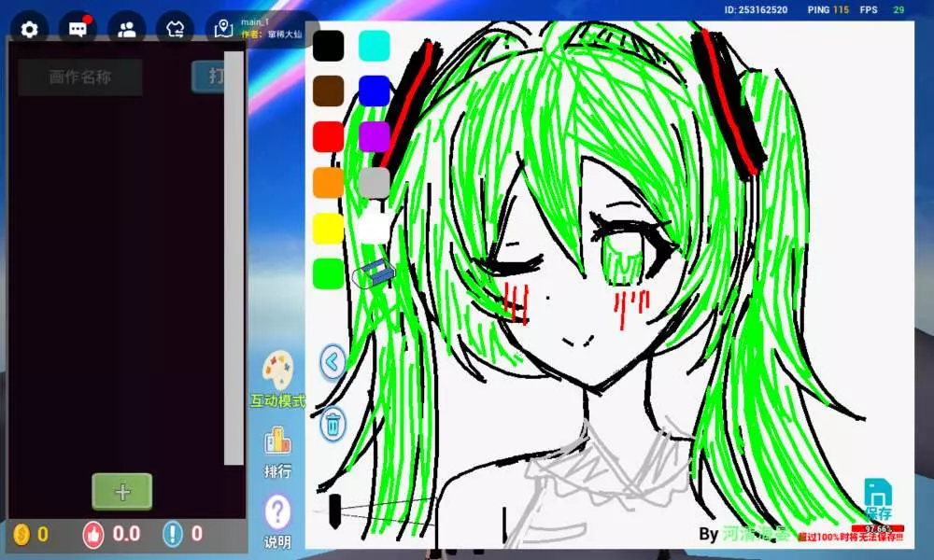Select the cyan color swatch

(x=375, y=46)
